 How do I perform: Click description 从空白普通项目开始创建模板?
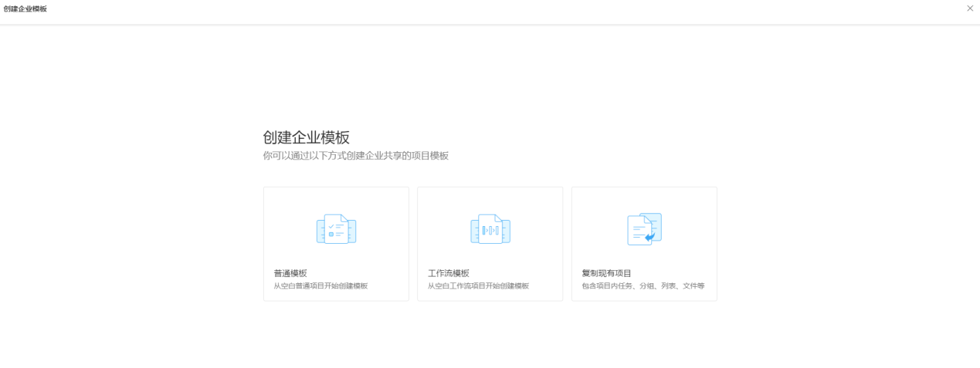(x=320, y=286)
